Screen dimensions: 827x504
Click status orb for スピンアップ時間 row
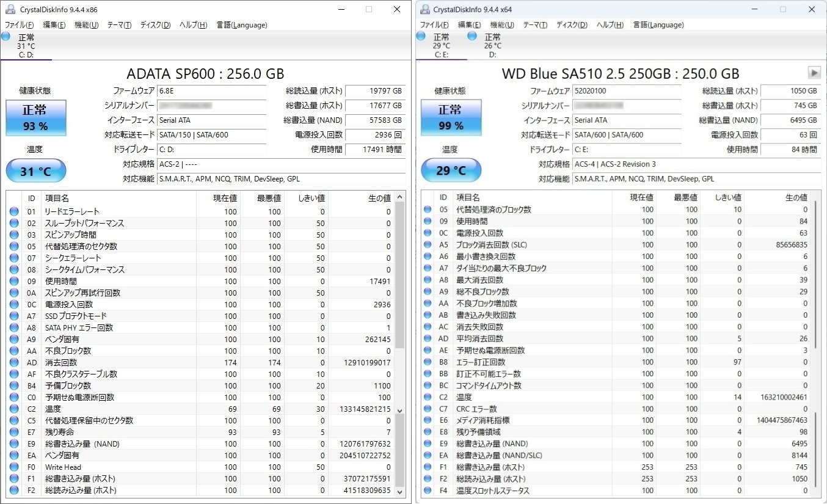tap(14, 235)
